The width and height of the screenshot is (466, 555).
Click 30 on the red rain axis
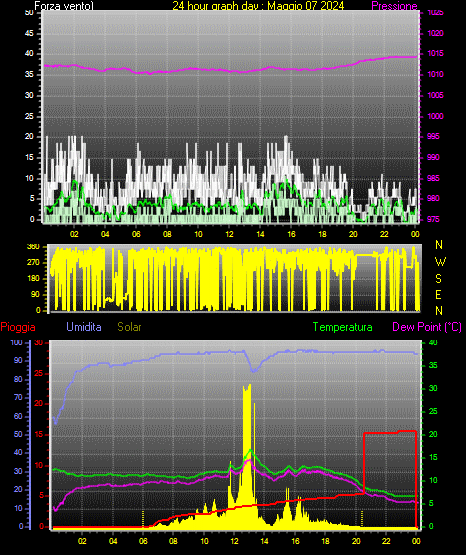pos(39,343)
